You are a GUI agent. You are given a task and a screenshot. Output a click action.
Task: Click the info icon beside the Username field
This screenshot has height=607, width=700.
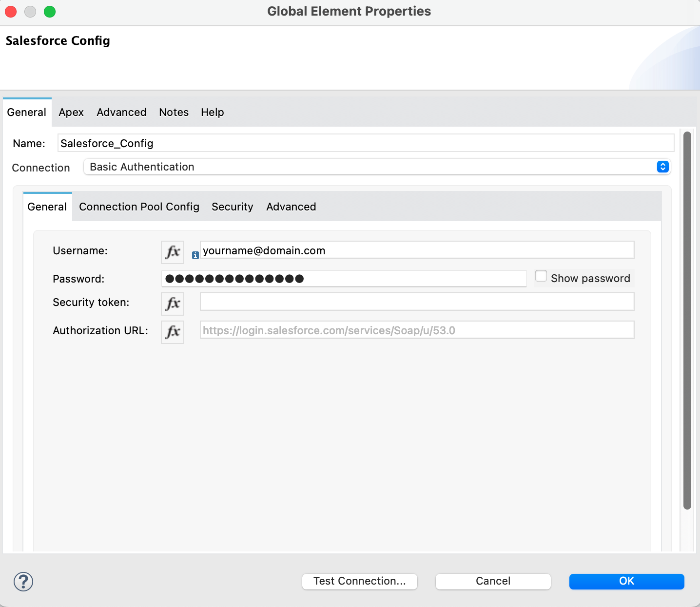point(194,254)
